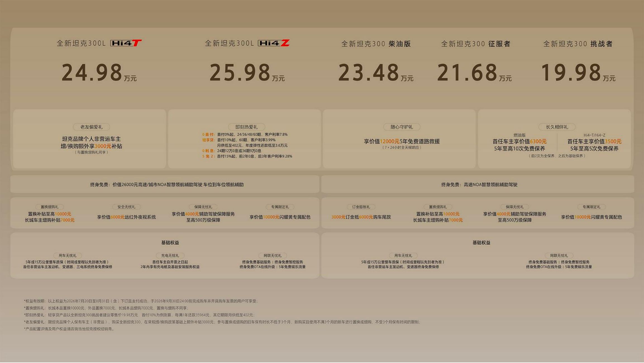Open the 长久相伴礼 pill label
This screenshot has width=644, height=363.
tap(557, 127)
